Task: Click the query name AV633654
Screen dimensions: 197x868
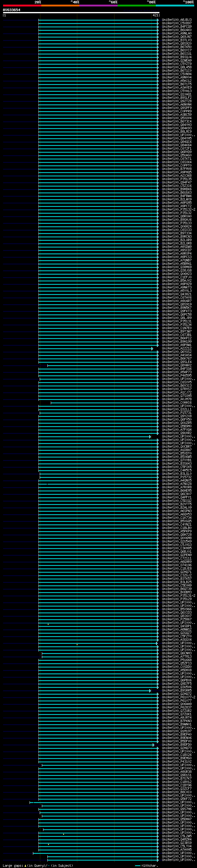Action: [11, 10]
